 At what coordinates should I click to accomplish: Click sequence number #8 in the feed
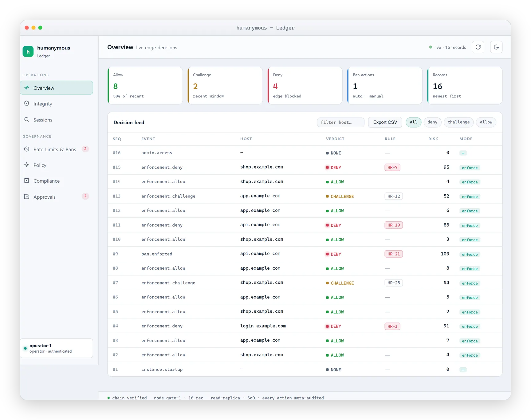116,268
